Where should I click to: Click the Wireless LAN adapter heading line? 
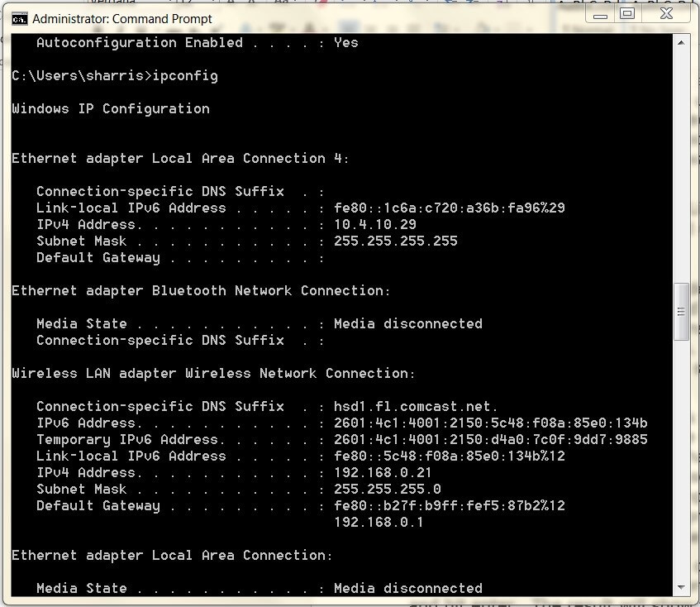[x=213, y=374]
